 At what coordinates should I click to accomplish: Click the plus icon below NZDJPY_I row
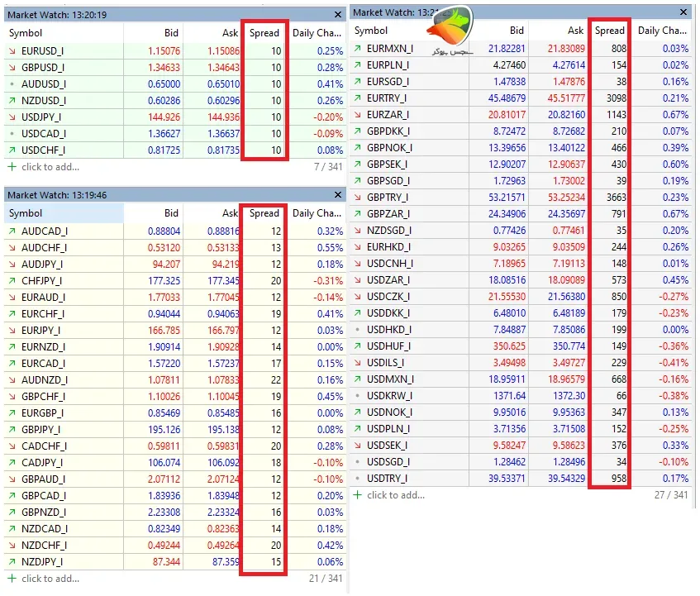point(12,579)
